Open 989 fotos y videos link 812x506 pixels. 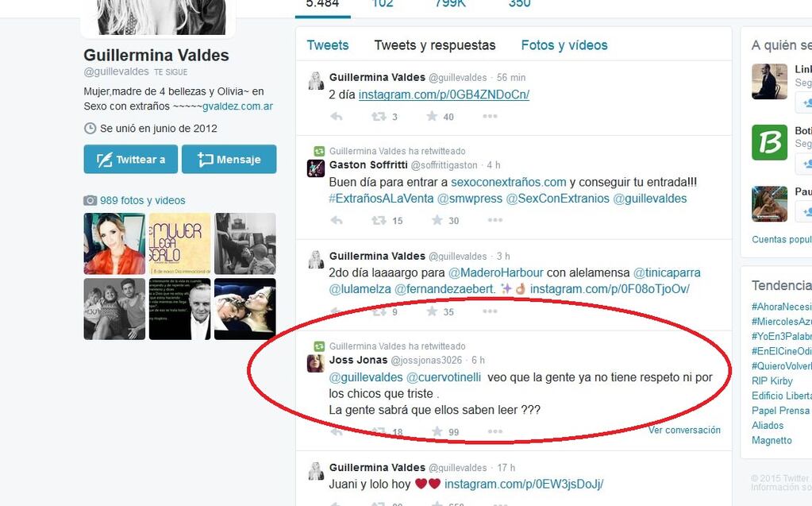[x=142, y=200]
